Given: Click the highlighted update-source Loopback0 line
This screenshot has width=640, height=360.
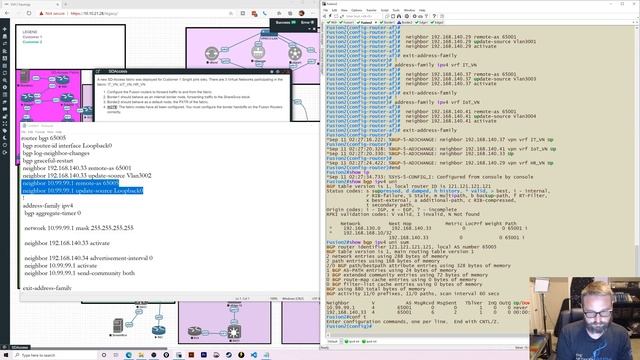Looking at the screenshot, I should [x=82, y=191].
